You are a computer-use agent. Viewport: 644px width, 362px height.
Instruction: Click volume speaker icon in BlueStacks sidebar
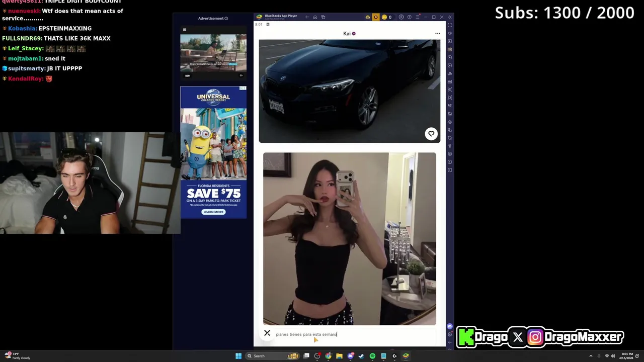[450, 33]
